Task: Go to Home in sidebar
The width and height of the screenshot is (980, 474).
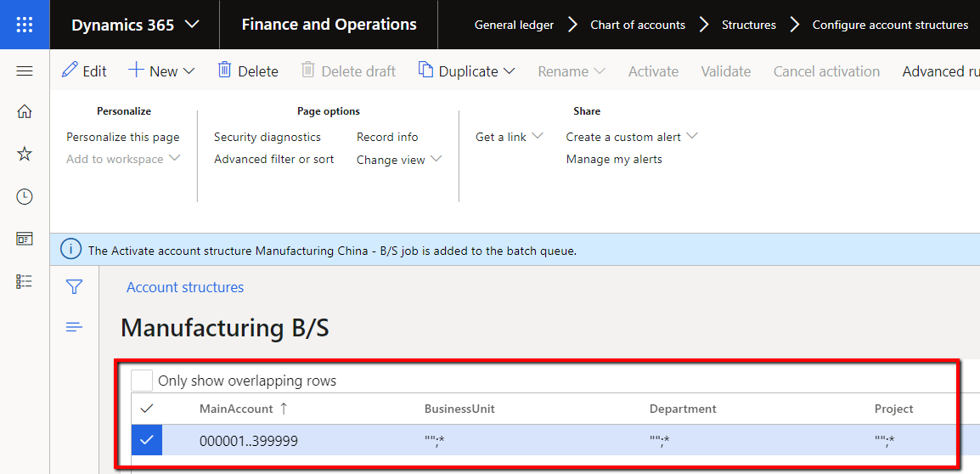Action: (x=25, y=112)
